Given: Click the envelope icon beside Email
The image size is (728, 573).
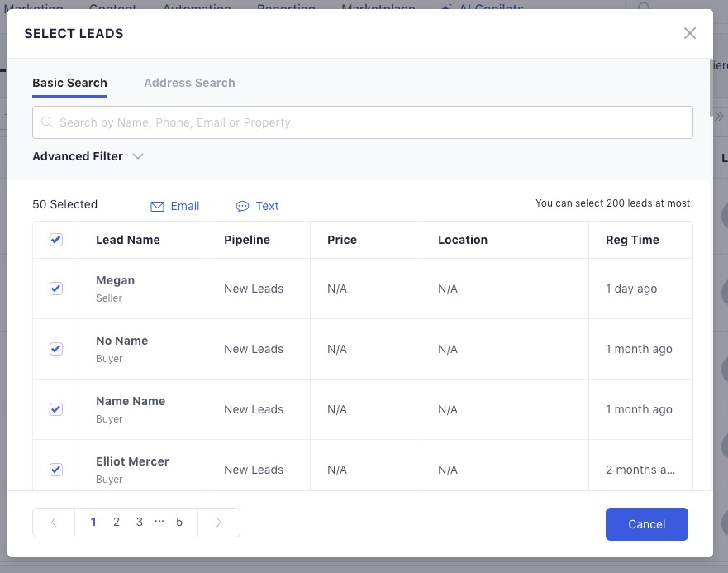Looking at the screenshot, I should coord(157,207).
